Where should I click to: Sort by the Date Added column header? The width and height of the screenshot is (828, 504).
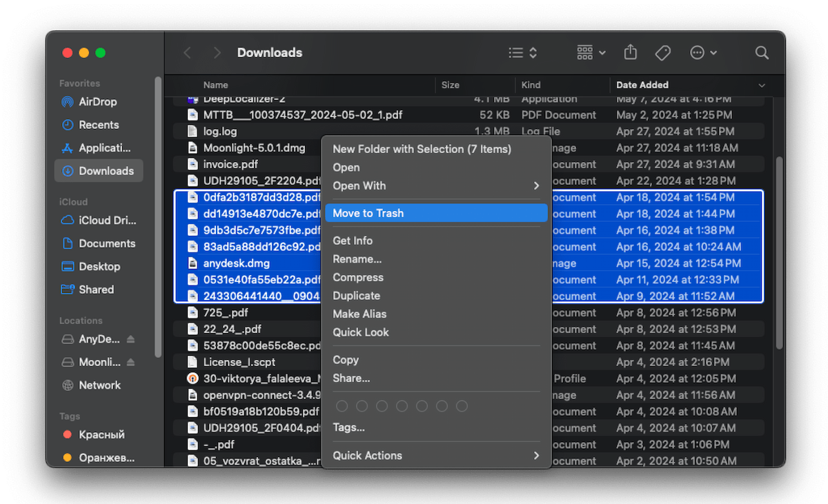point(642,85)
